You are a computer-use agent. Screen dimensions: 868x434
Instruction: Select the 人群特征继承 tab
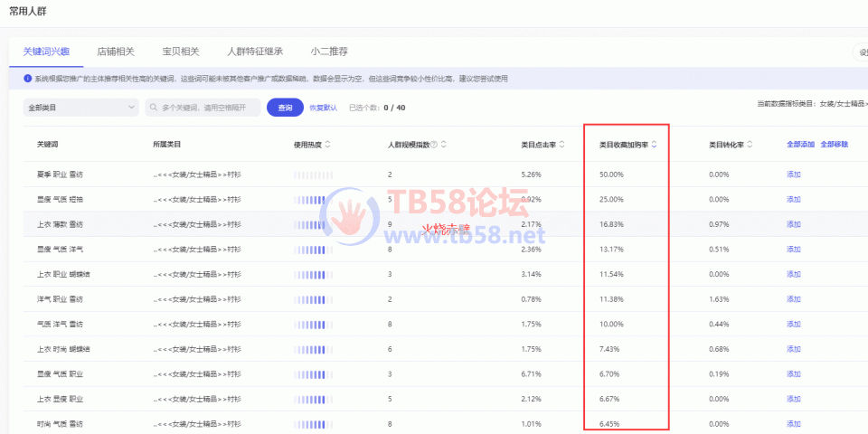[x=255, y=52]
